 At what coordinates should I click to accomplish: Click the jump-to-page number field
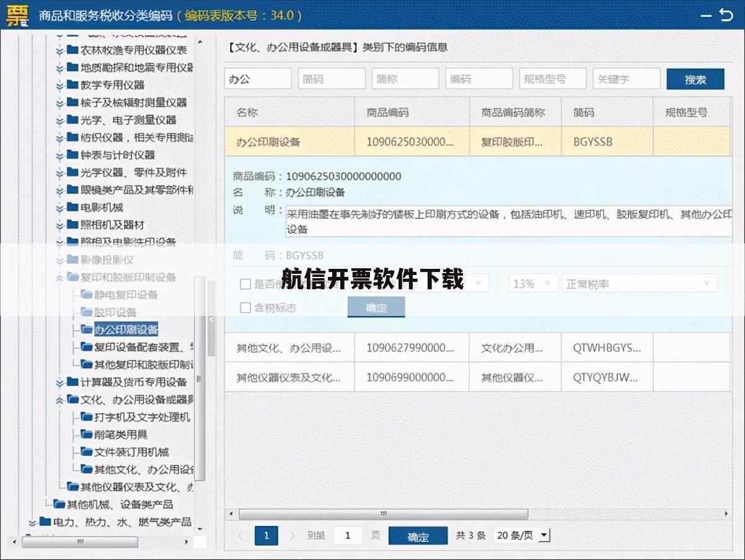(348, 535)
